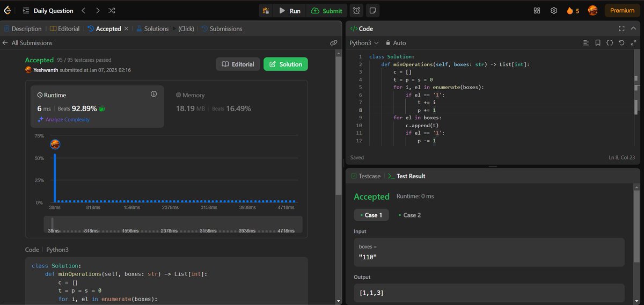Click the boxes input value "110"
Viewport: 644px width, 305px height.
368,257
